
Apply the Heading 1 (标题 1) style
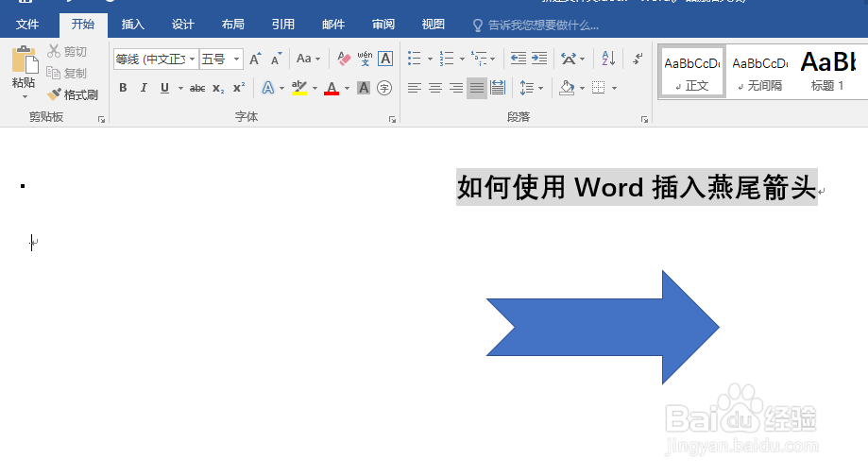827,72
